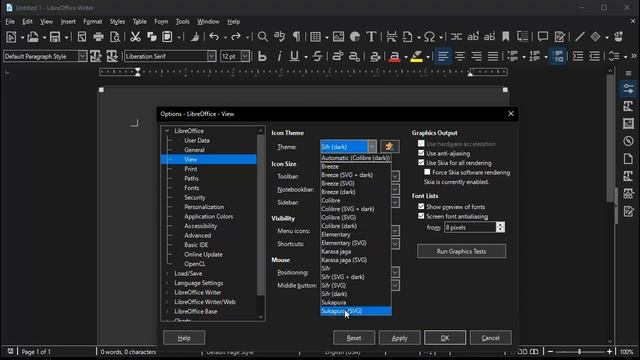Select Breeze (SVG + dark) theme option
The image size is (640, 360).
coord(356,175)
